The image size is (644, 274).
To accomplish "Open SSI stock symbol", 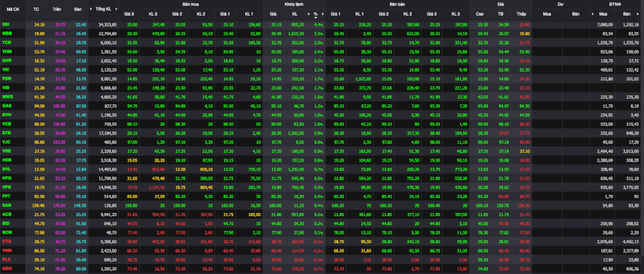I will [x=5, y=25].
